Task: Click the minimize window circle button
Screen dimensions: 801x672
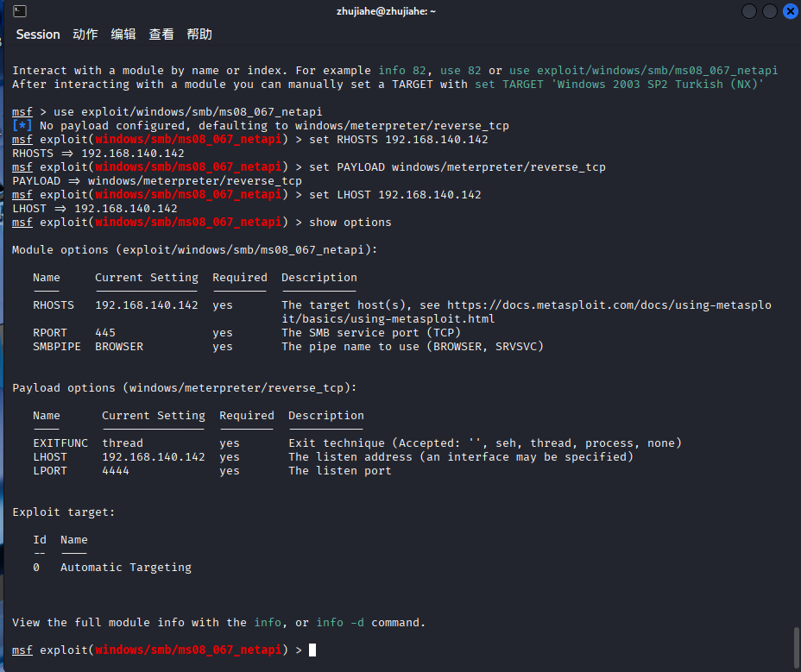Action: coord(749,10)
